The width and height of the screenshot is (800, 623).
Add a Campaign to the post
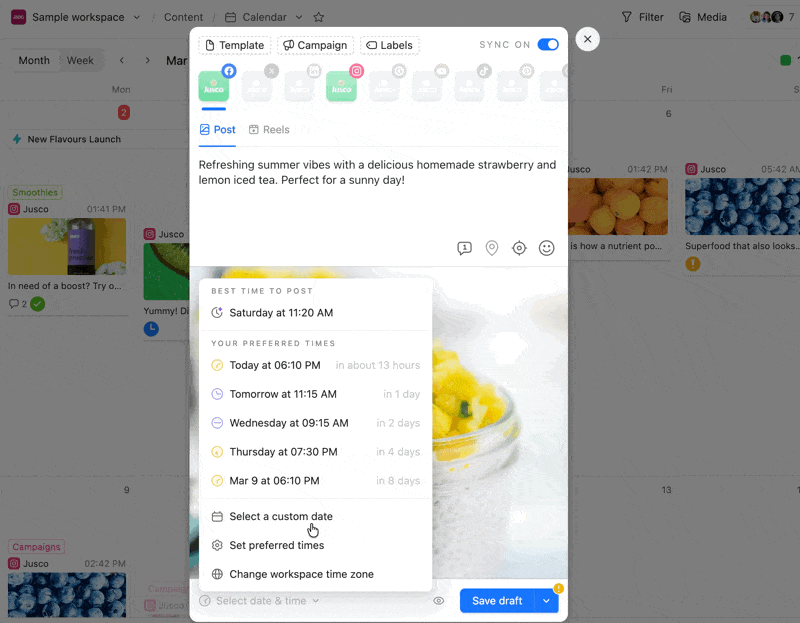pos(314,45)
